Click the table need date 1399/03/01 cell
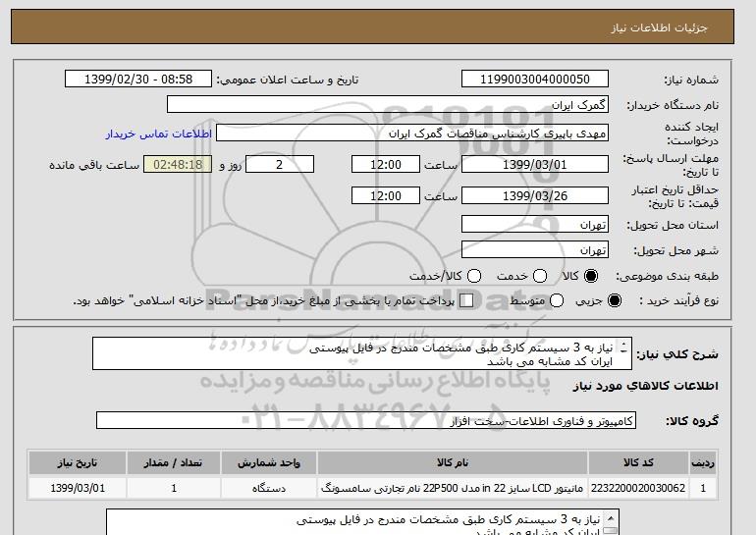 [x=78, y=488]
